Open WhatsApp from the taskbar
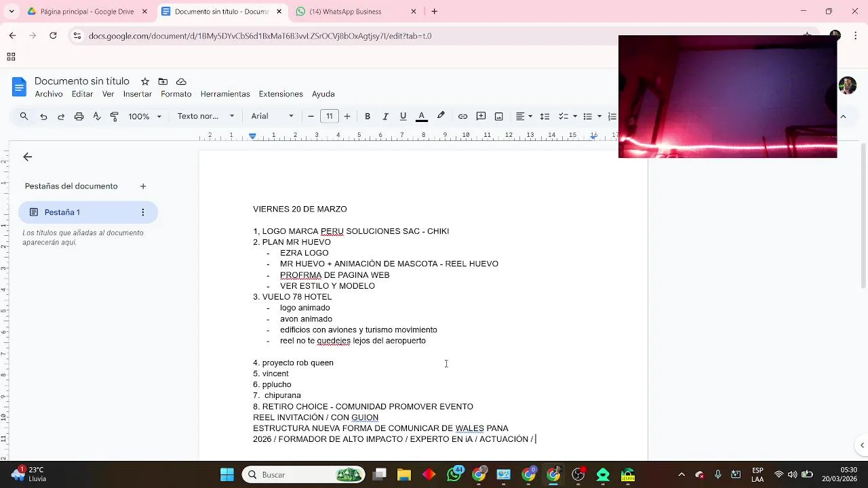Screen dimensions: 868x488 (455, 474)
